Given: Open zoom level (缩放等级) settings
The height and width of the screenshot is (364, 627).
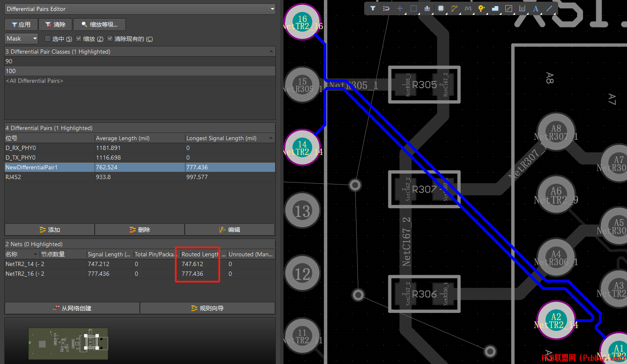Looking at the screenshot, I should click(x=100, y=24).
